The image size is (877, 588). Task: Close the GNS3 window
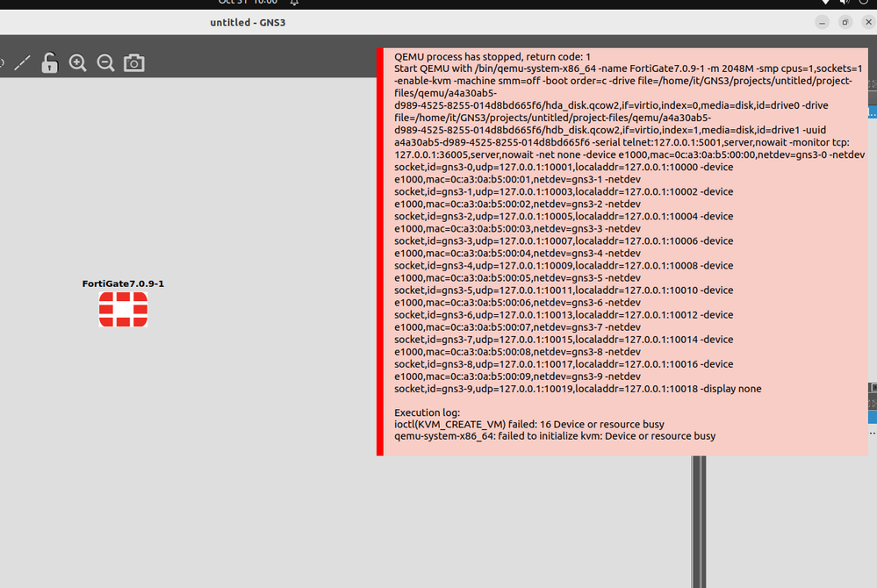click(x=868, y=22)
